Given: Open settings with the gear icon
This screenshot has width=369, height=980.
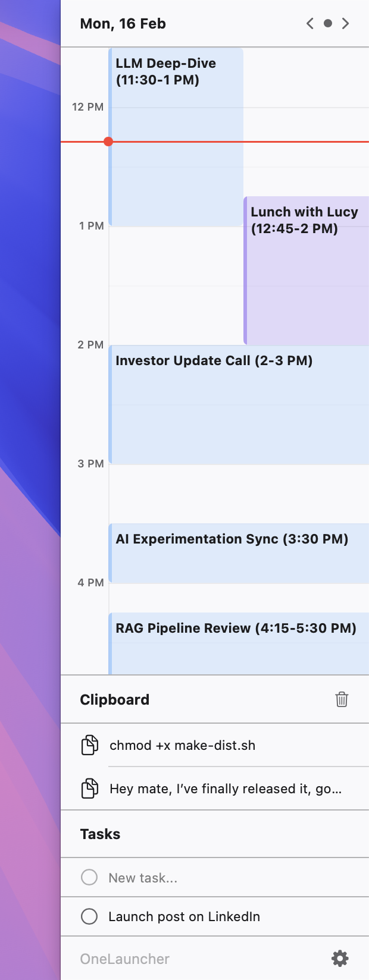Looking at the screenshot, I should 340,959.
